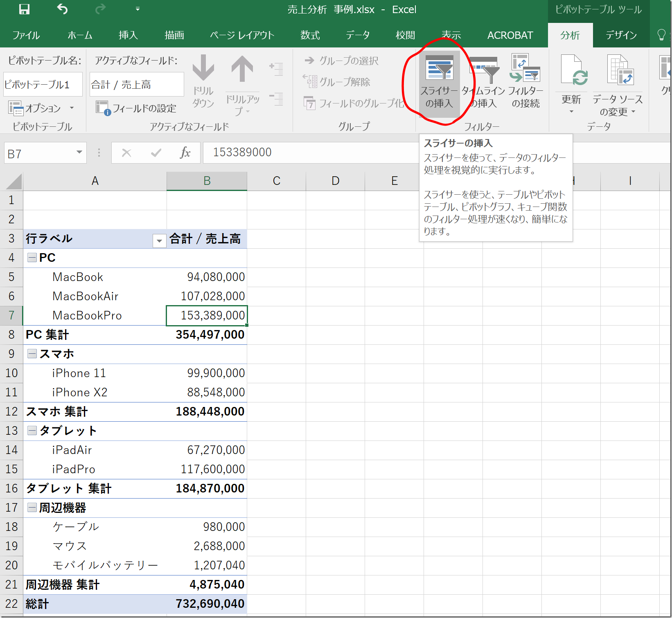
Task: Select column A header
Action: (95, 181)
